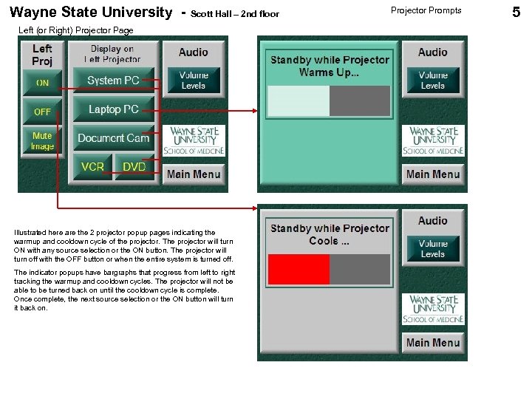Click the warm-up progress bargraph

point(329,100)
